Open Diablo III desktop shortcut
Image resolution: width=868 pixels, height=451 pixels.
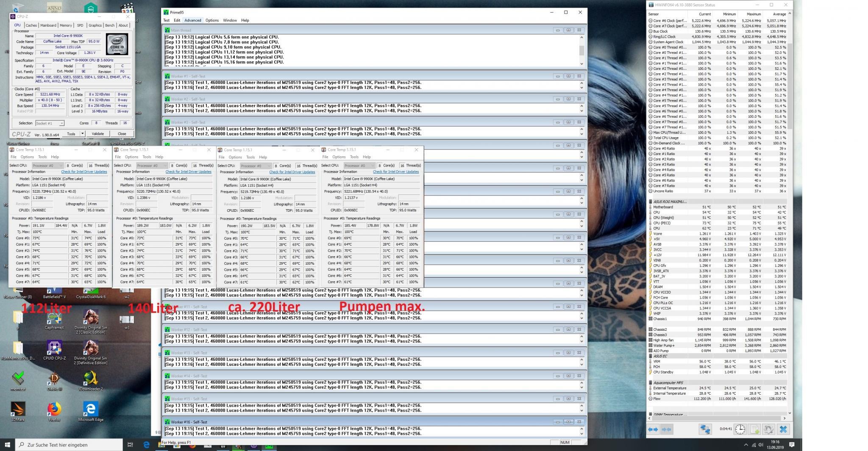(54, 381)
